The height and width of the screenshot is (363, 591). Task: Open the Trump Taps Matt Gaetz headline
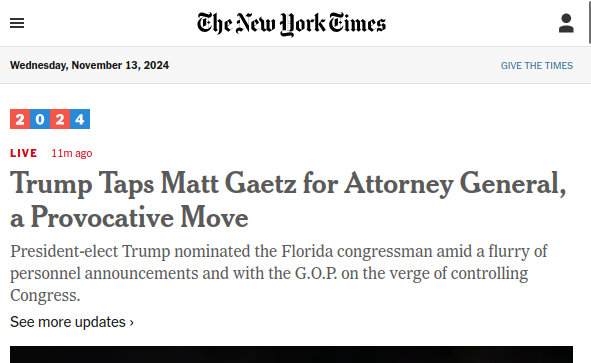coord(288,200)
